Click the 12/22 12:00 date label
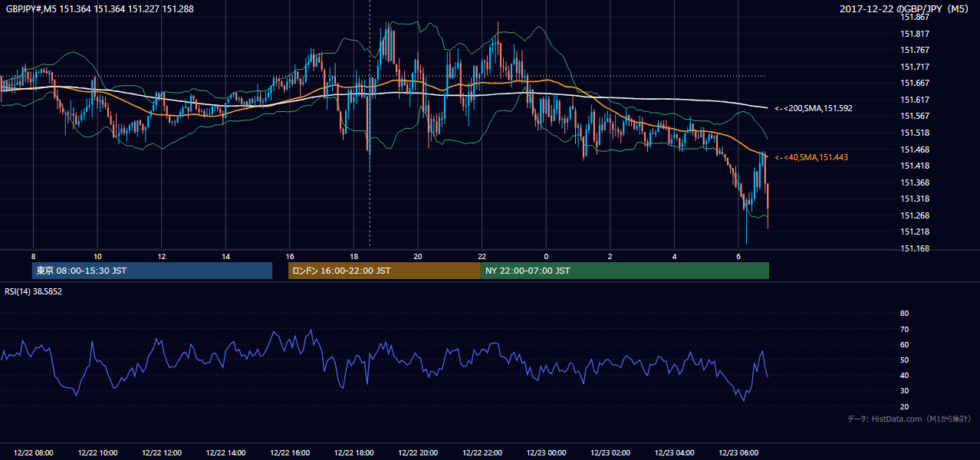 click(x=162, y=453)
